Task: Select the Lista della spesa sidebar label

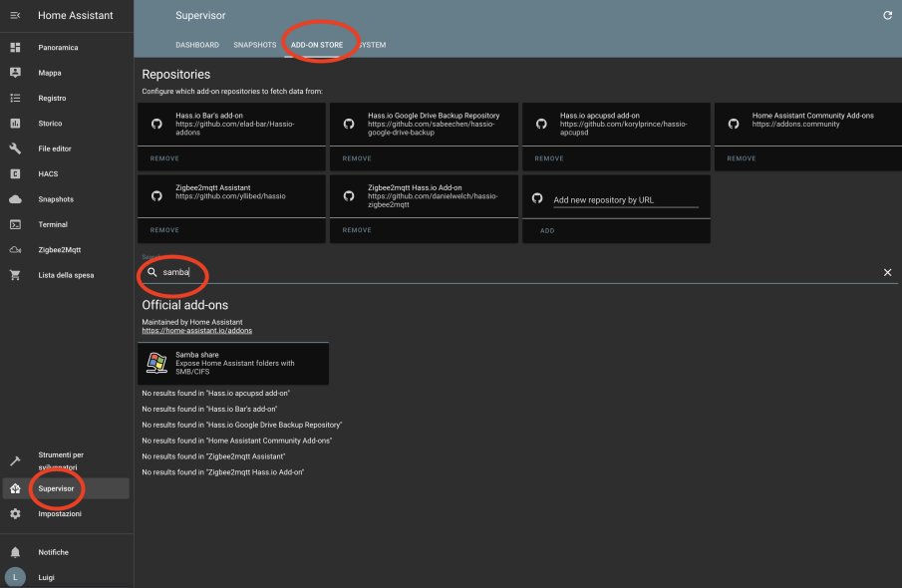Action: (66, 276)
